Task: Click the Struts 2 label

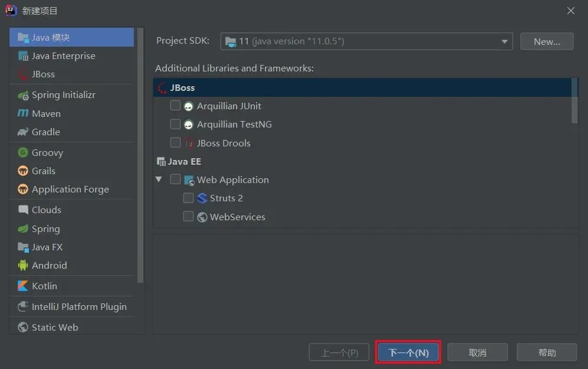Action: point(226,198)
